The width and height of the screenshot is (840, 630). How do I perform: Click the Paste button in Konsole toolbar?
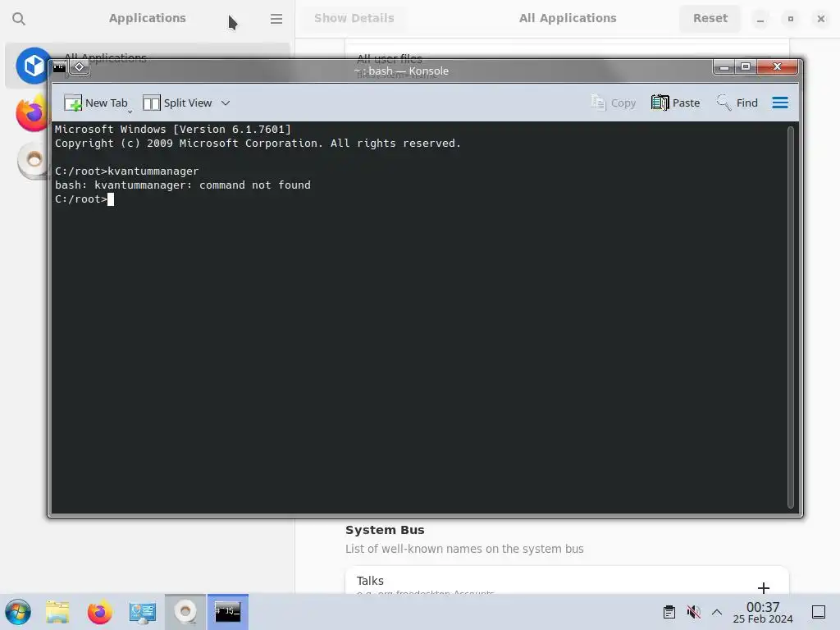[676, 103]
